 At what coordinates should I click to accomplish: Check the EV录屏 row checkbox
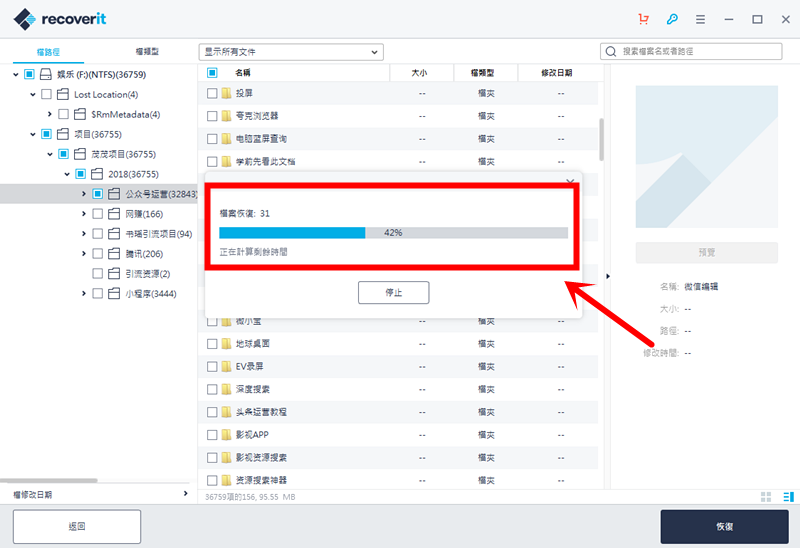[212, 367]
